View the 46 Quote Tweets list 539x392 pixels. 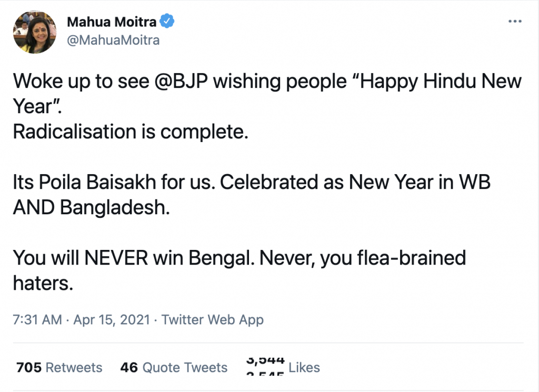click(174, 367)
